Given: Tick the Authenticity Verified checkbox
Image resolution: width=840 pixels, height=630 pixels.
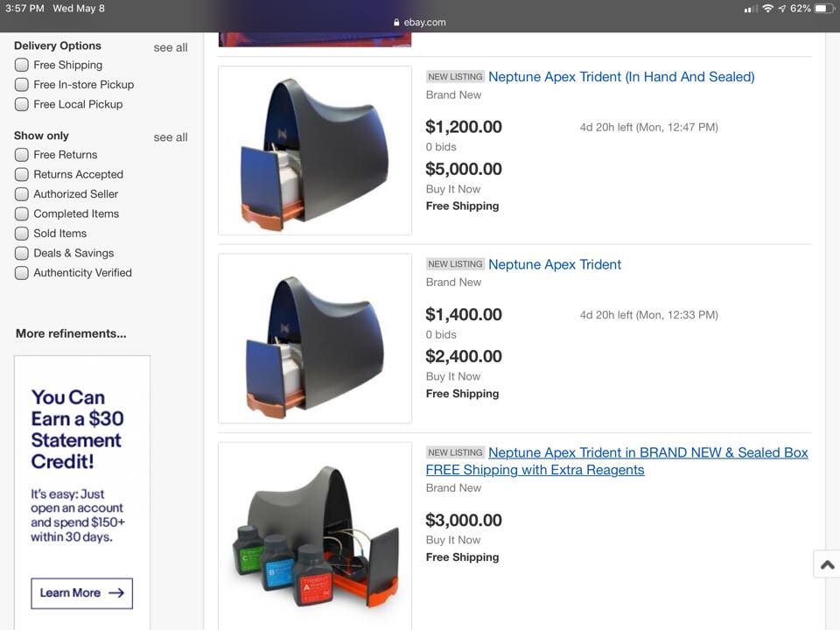Looking at the screenshot, I should coord(21,273).
